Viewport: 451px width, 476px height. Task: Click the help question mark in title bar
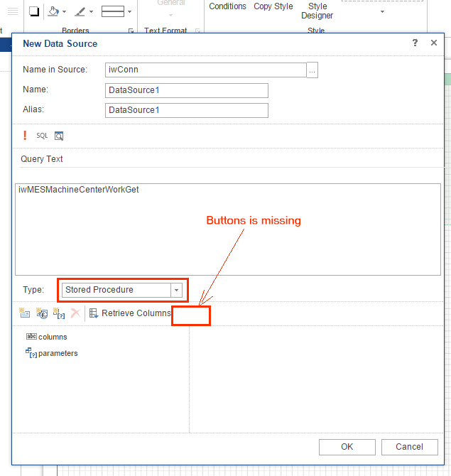pyautogui.click(x=415, y=43)
